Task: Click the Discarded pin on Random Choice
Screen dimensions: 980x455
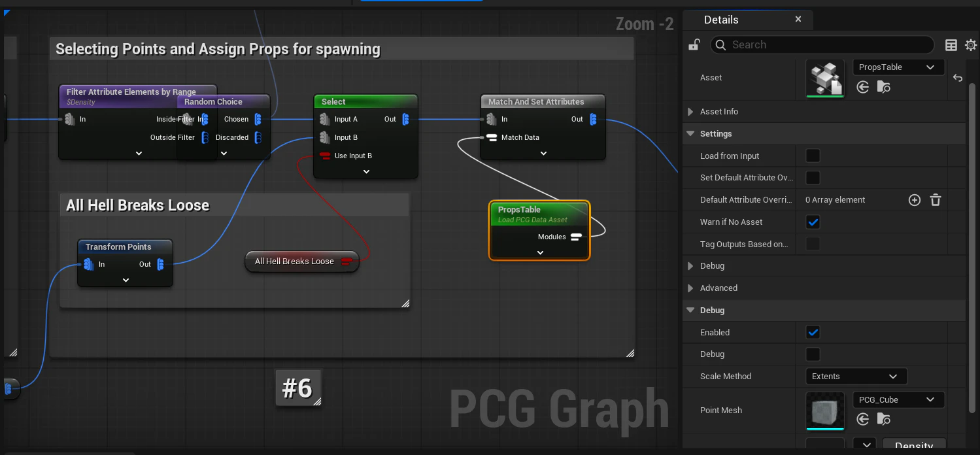Action: pos(258,137)
